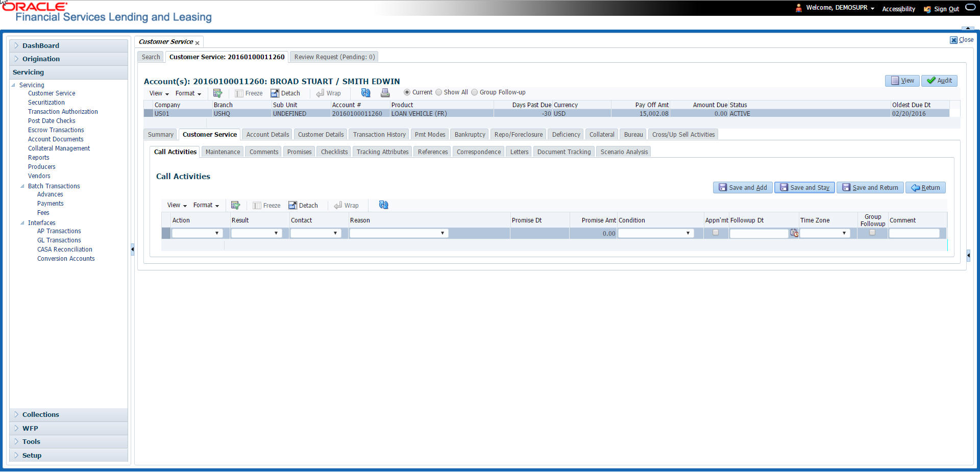Open the Time Zone dropdown

[x=825, y=233]
